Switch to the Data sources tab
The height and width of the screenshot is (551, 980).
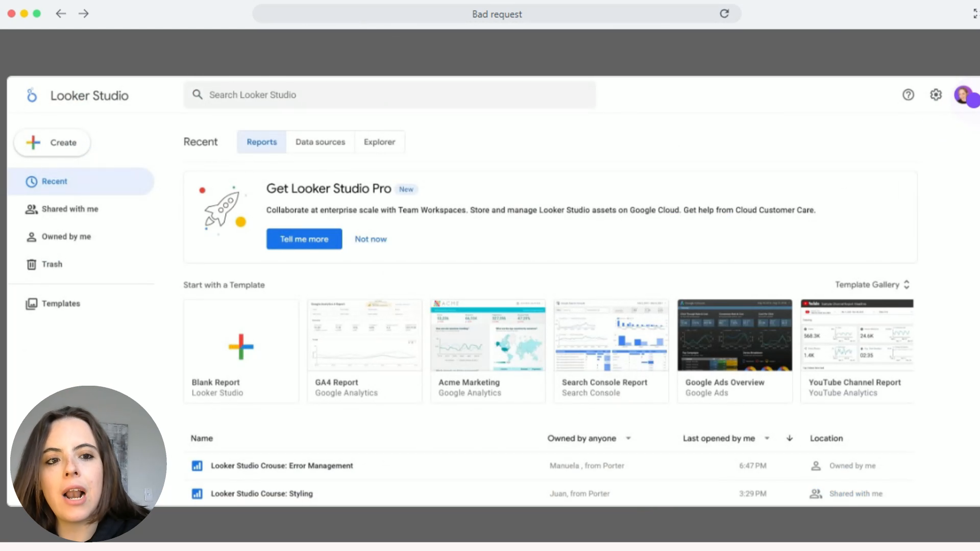coord(320,142)
